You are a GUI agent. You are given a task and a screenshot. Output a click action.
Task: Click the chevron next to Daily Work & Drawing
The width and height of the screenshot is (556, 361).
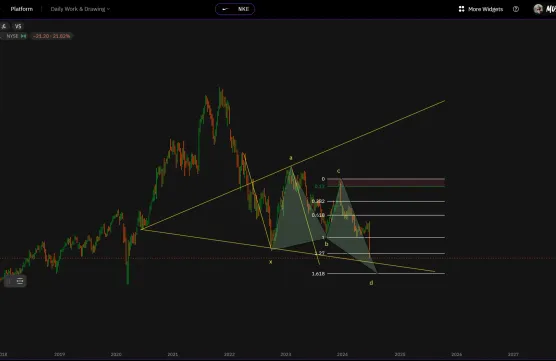[109, 9]
